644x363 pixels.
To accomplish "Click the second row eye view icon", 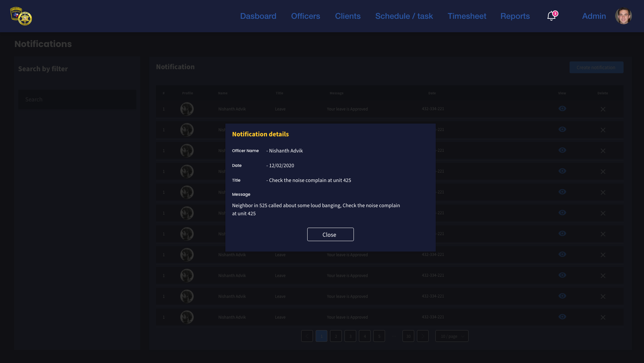I will click(x=562, y=129).
